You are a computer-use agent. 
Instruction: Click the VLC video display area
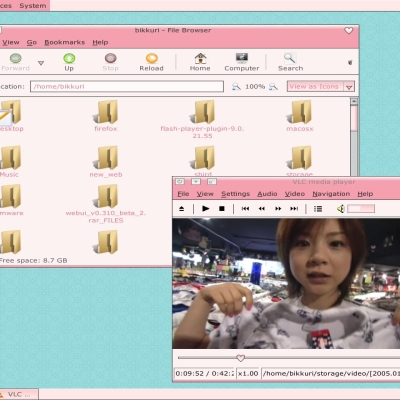click(x=286, y=283)
